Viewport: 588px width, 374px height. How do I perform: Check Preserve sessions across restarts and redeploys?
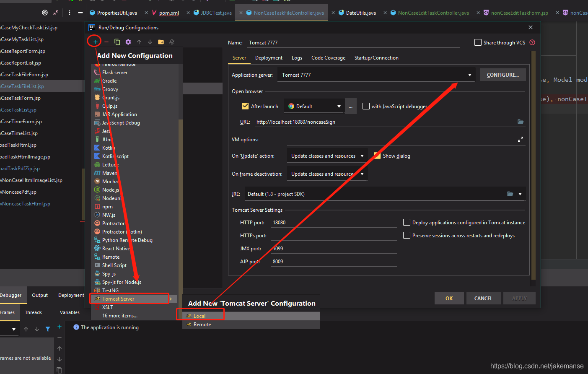pyautogui.click(x=407, y=235)
